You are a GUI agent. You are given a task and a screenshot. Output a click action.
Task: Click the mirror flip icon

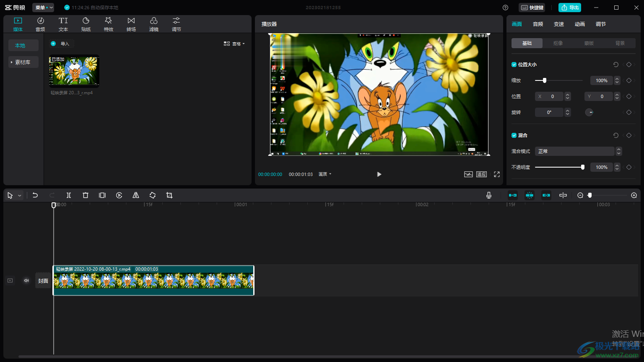click(x=136, y=195)
